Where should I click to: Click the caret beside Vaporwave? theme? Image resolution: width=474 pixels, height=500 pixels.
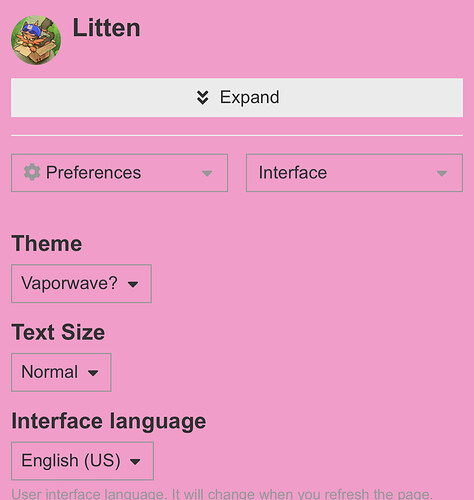click(x=133, y=284)
